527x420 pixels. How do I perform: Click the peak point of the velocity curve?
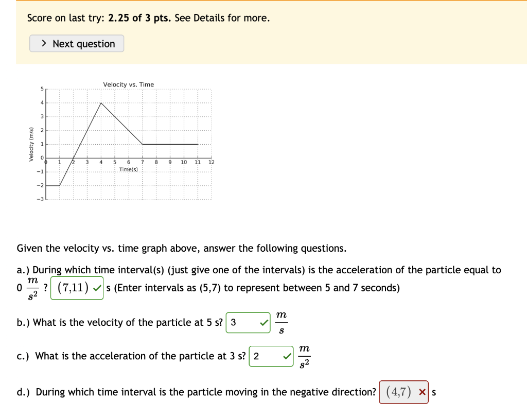click(x=101, y=103)
